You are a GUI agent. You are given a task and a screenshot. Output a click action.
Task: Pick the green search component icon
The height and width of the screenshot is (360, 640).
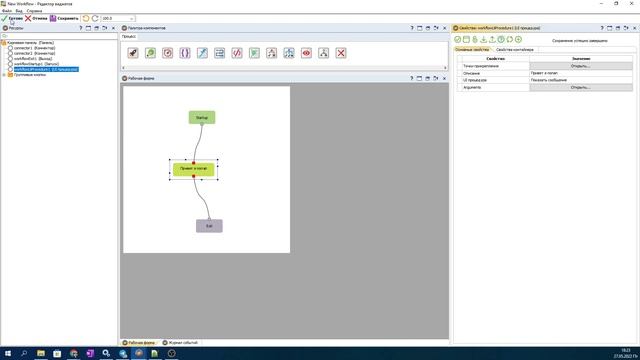(150, 53)
